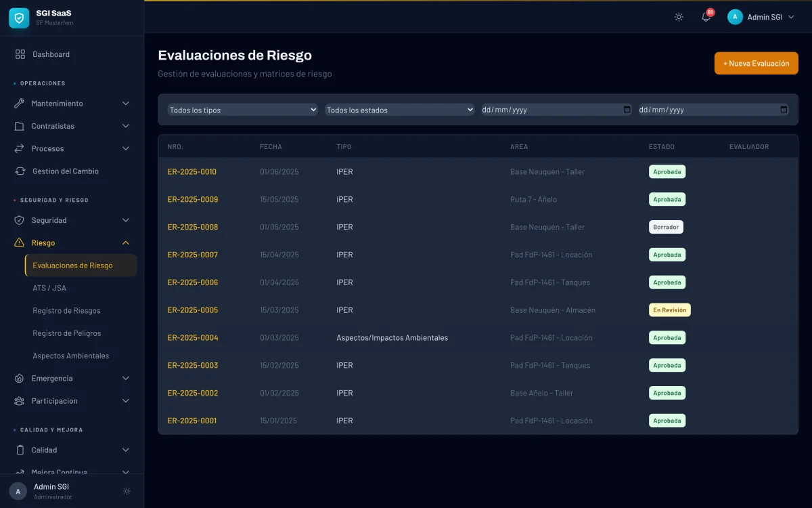
Task: Click the Gestion del Cambio refresh icon
Action: click(20, 171)
